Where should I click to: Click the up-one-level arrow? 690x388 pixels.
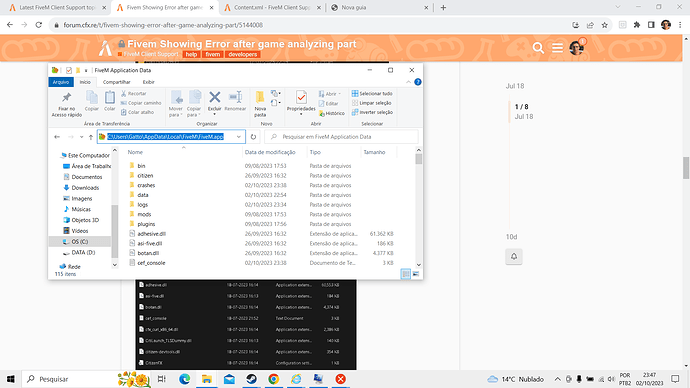pos(91,137)
